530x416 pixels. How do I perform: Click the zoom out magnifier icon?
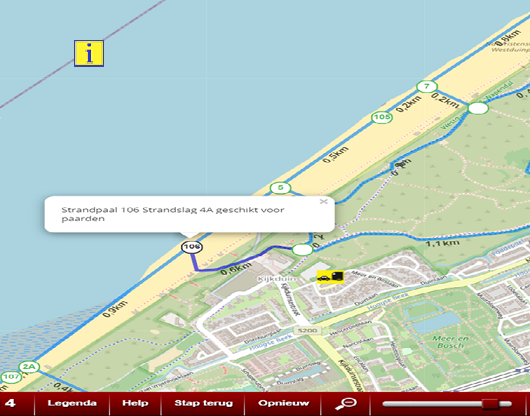[346, 403]
